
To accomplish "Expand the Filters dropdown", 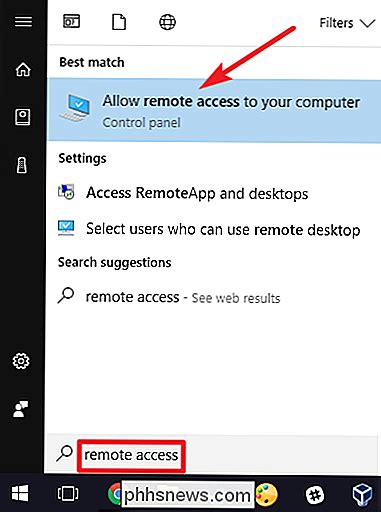I will tap(347, 23).
